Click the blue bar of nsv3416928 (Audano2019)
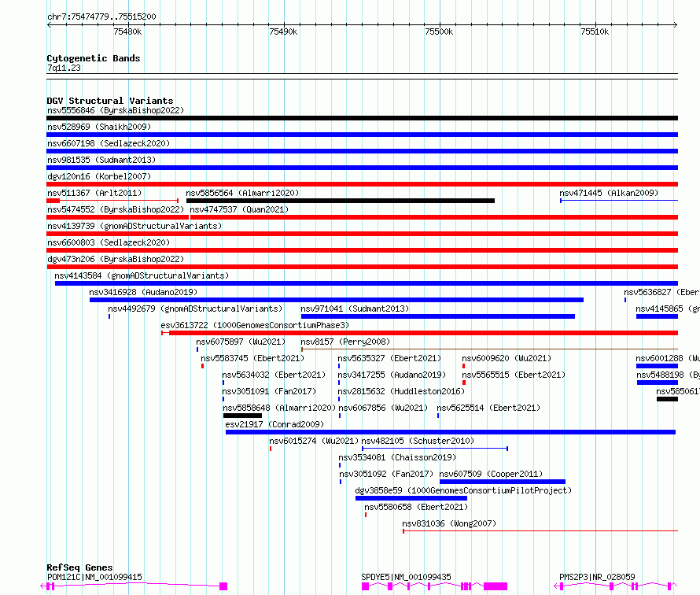700x595 pixels. 336,300
